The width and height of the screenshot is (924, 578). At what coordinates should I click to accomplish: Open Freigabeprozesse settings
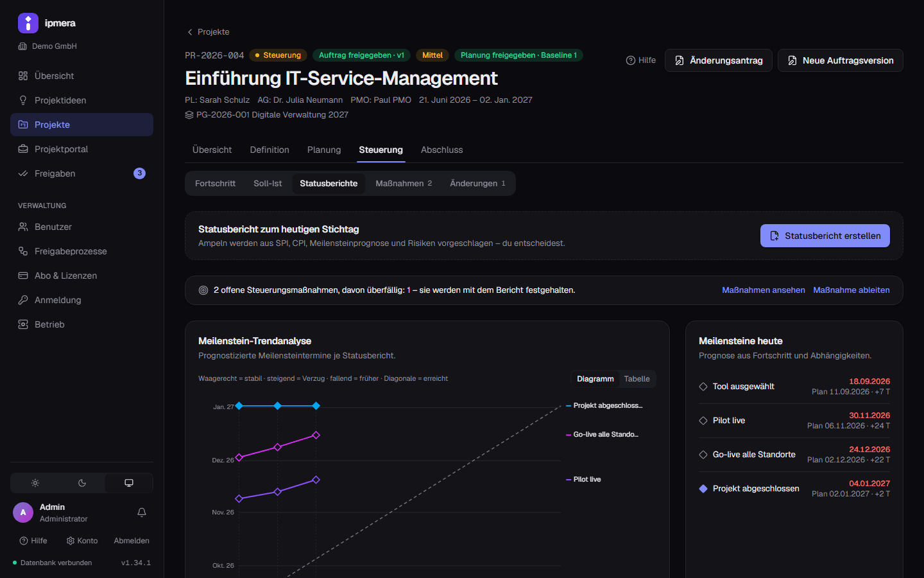[x=81, y=251]
